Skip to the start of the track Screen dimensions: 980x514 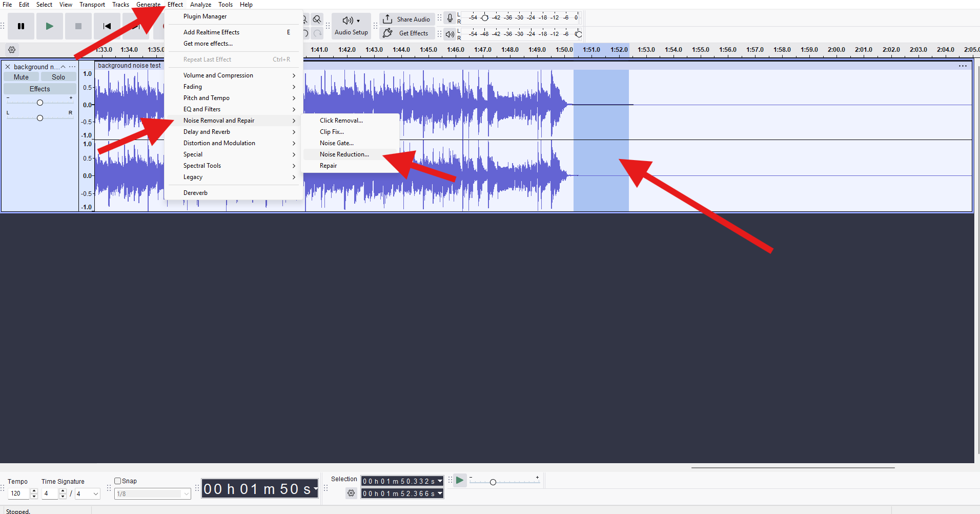(x=107, y=26)
